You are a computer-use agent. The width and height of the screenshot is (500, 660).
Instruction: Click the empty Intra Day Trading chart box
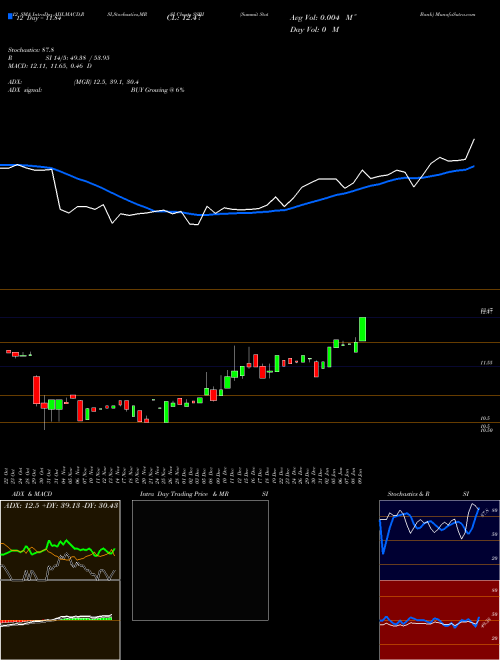click(200, 560)
